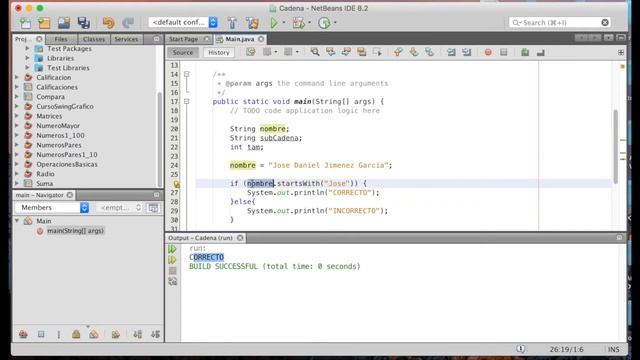Screen dimensions: 640x360
Task: Expand the Libraries node
Action: click(x=27, y=58)
